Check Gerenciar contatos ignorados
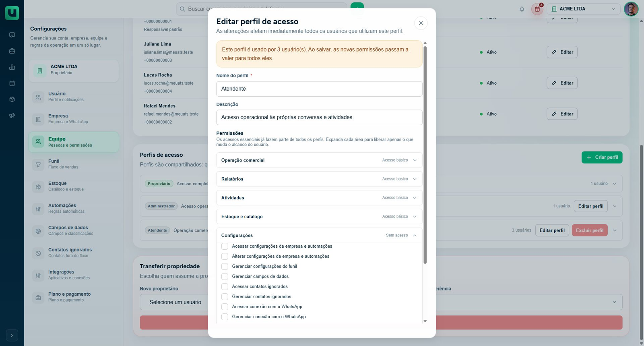Image resolution: width=644 pixels, height=346 pixels. pos(225,296)
